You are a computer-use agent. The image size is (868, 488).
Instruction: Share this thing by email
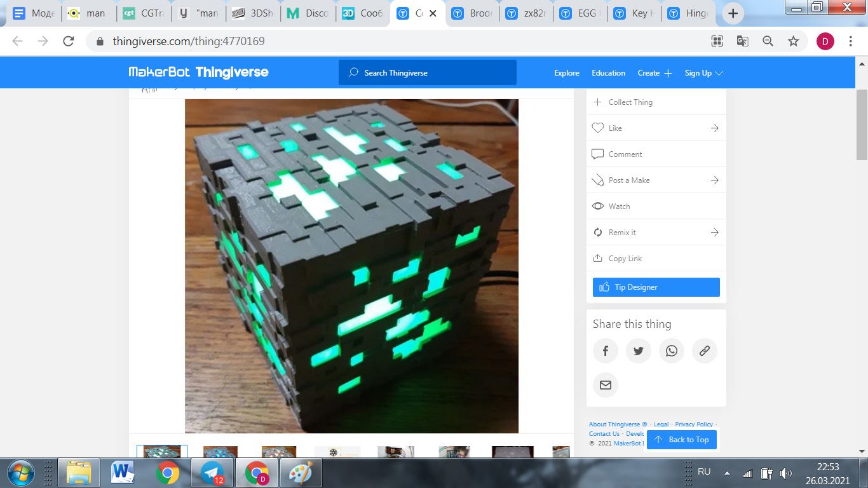coord(606,385)
